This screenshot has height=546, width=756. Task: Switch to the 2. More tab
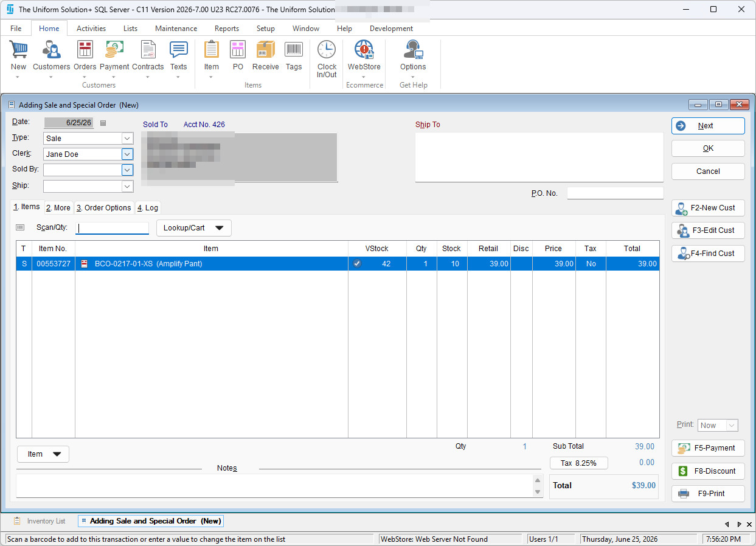(58, 208)
